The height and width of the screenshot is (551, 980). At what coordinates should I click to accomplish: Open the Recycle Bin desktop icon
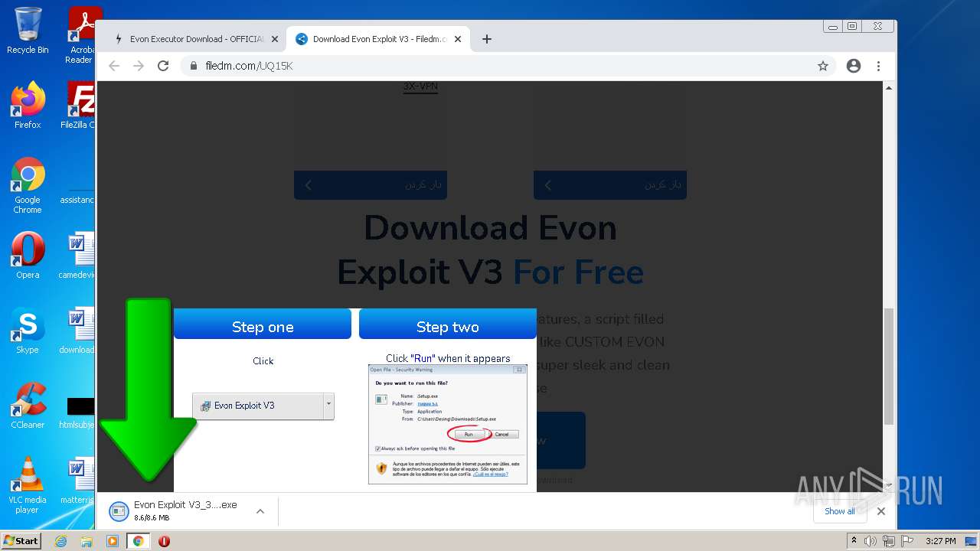(28, 31)
